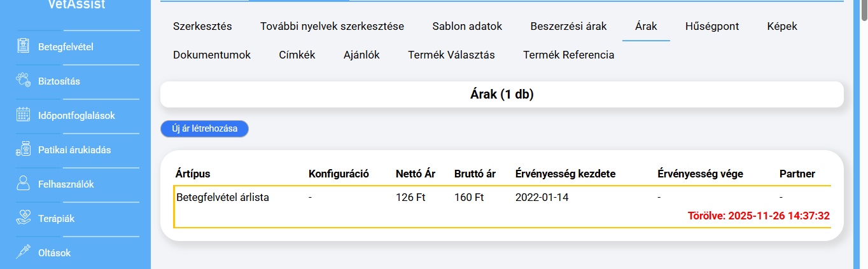868x269 pixels.
Task: Click the Terápiák heart-hand icon
Action: (x=24, y=218)
